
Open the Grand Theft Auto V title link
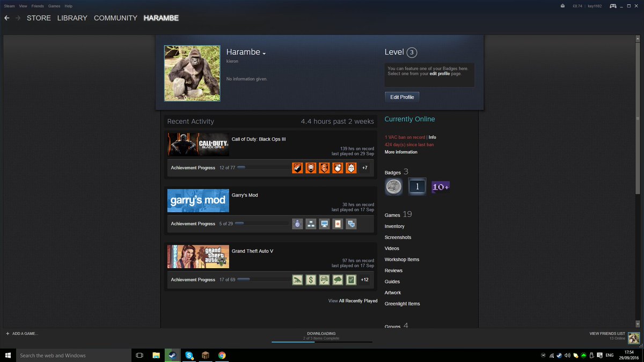coord(253,251)
